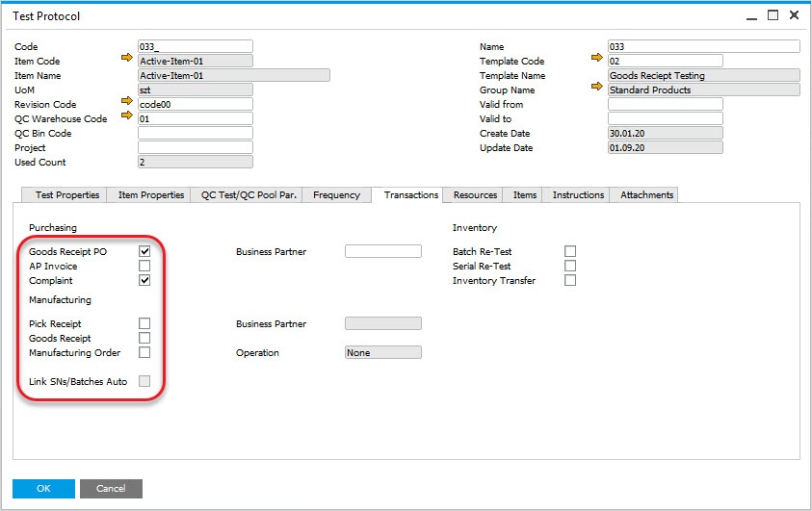Click the Revision Code link arrow
The height and width of the screenshot is (511, 812).
[x=126, y=104]
